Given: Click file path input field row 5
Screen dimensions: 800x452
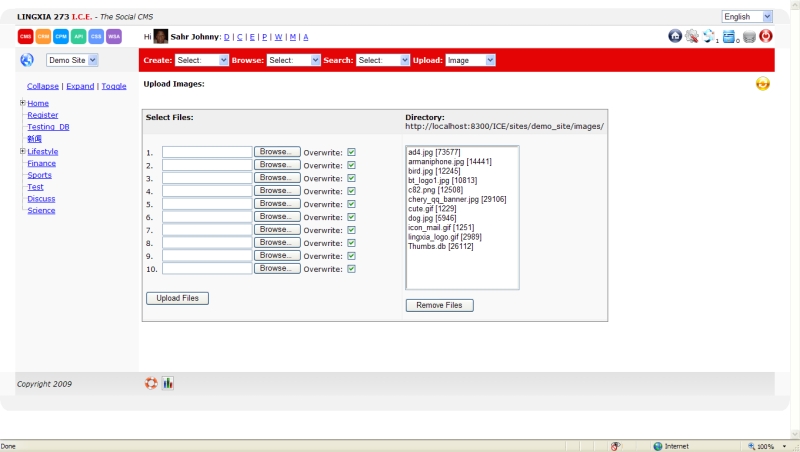Looking at the screenshot, I should tap(207, 204).
